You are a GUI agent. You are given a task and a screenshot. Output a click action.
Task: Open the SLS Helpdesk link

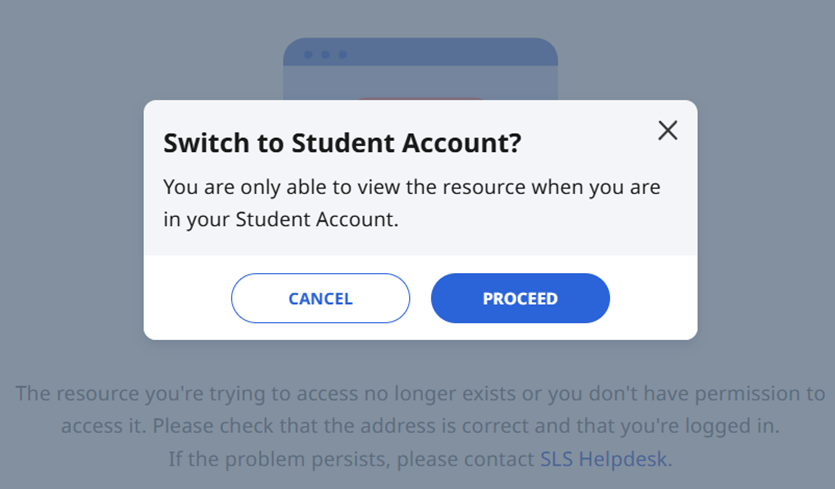[605, 460]
